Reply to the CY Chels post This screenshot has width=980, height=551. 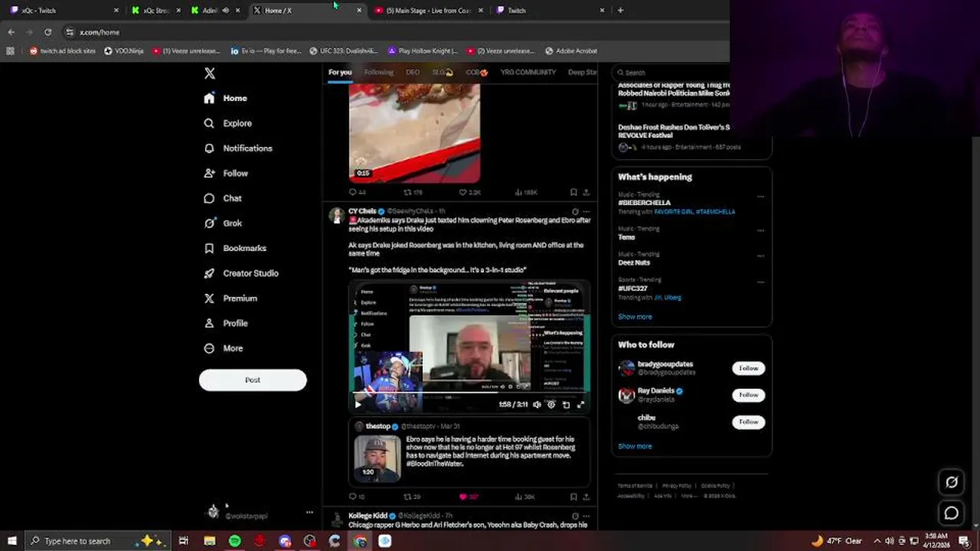[353, 497]
